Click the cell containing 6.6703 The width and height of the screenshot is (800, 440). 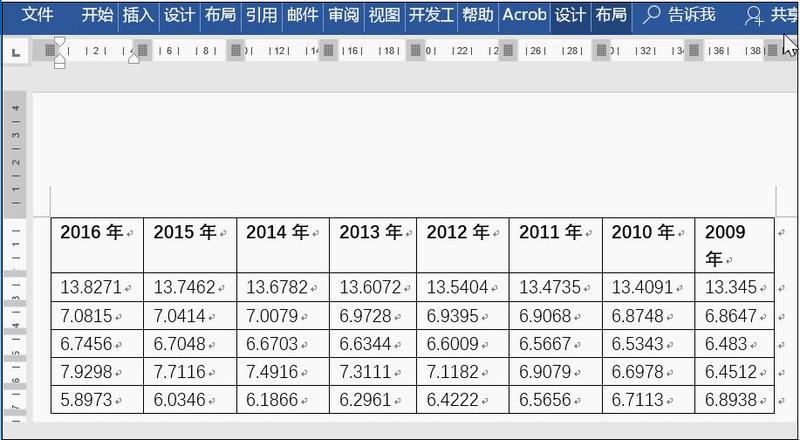[x=283, y=344]
